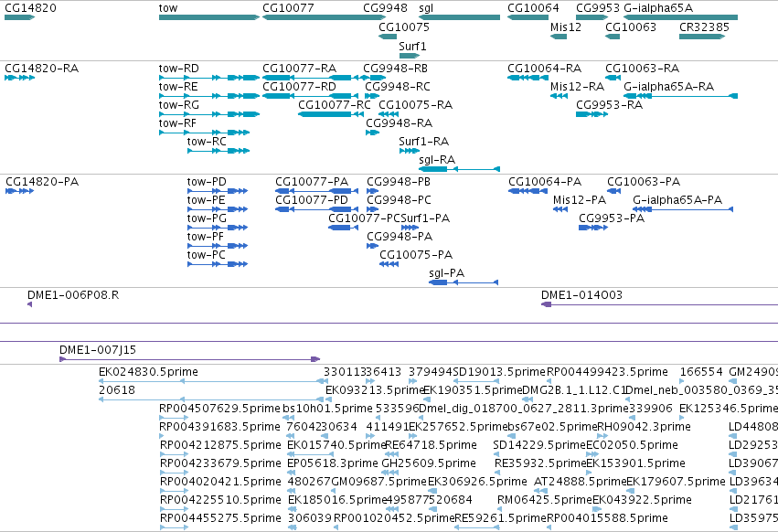This screenshot has width=778, height=532.
Task: Open the G-ialpha65A-PA protein label
Action: (677, 200)
